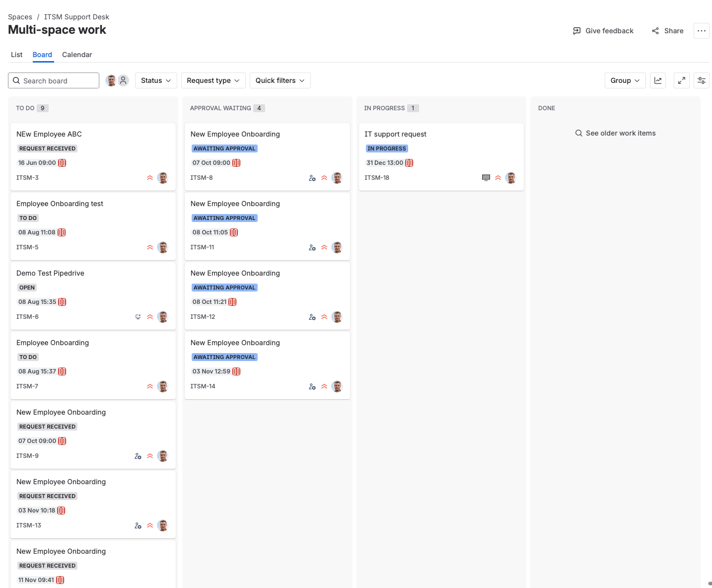Viewport: 712px width, 588px height.
Task: Open the Group dropdown
Action: (625, 80)
